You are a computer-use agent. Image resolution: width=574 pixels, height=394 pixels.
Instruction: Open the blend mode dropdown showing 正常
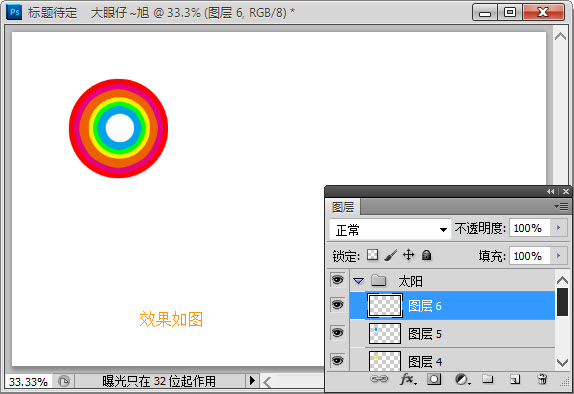[x=390, y=230]
